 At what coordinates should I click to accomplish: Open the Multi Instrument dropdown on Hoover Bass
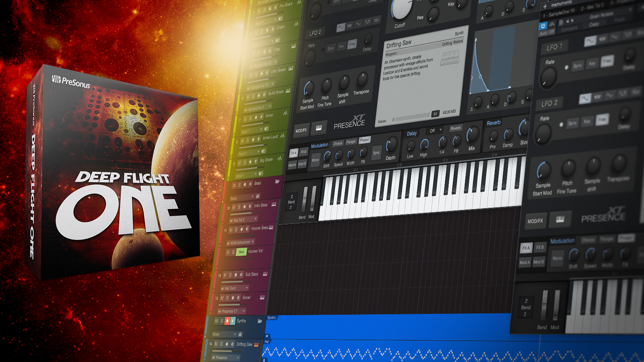[240, 242]
